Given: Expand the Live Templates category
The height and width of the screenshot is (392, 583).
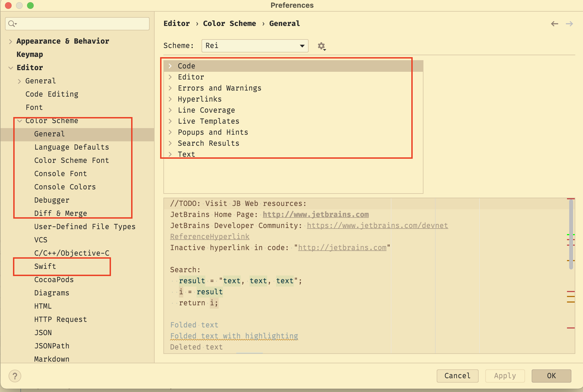Looking at the screenshot, I should point(170,121).
